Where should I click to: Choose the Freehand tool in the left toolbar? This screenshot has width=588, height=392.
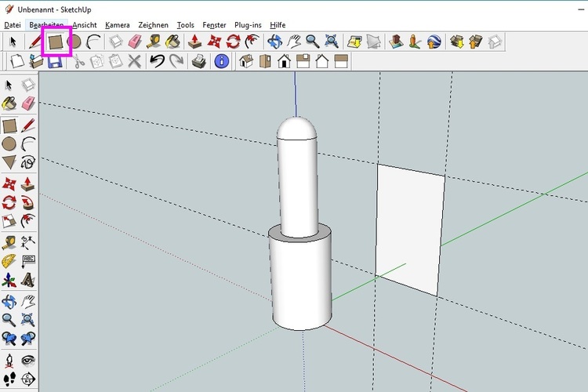(x=28, y=163)
